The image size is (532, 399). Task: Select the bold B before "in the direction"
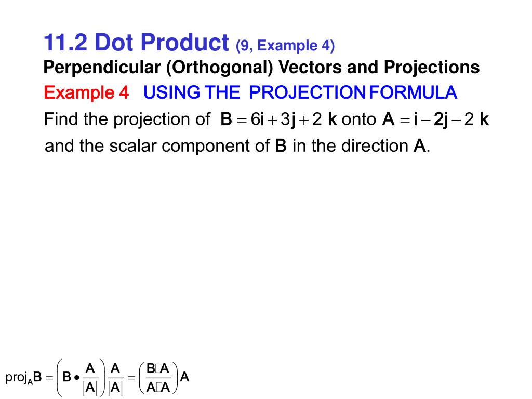click(281, 146)
